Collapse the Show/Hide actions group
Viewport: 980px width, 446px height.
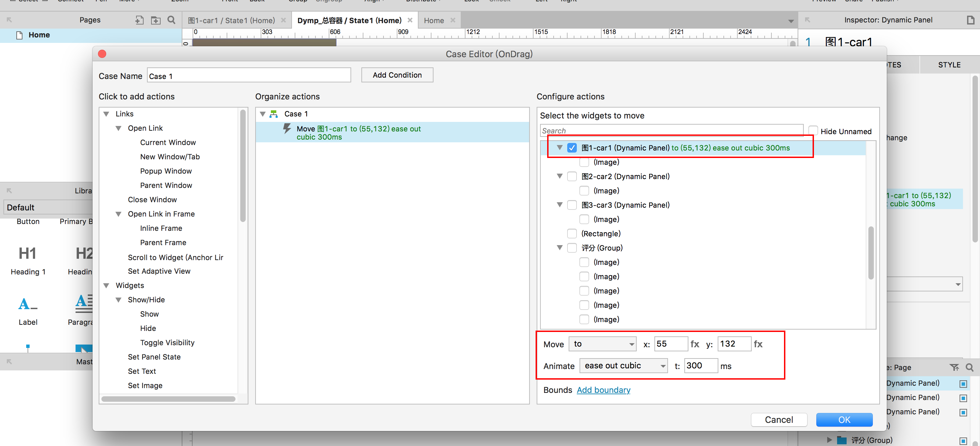[119, 300]
